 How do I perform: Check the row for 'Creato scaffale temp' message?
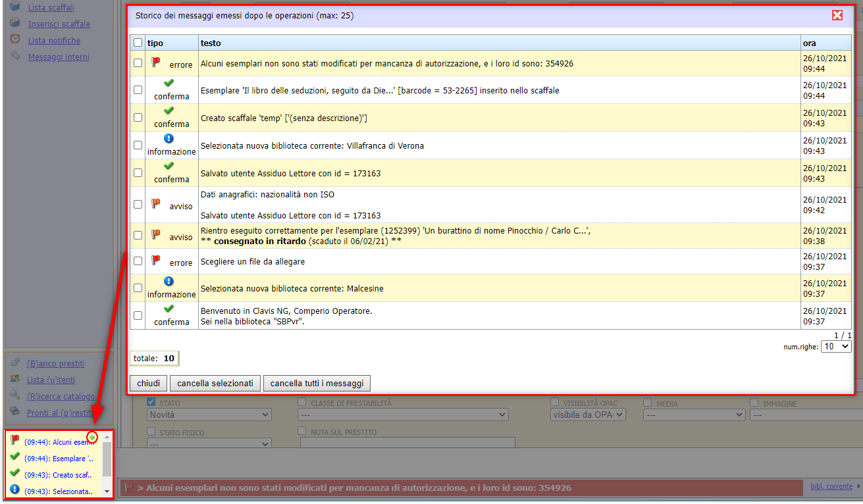pos(138,117)
